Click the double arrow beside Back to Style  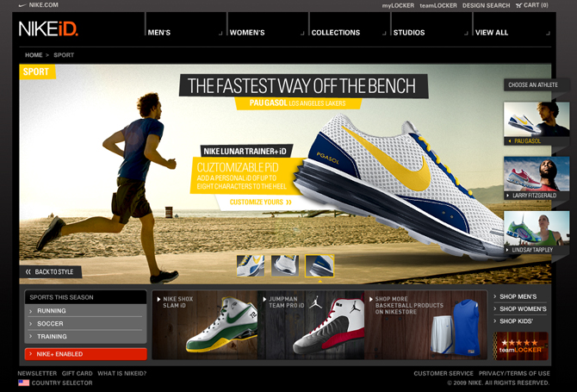click(x=28, y=272)
